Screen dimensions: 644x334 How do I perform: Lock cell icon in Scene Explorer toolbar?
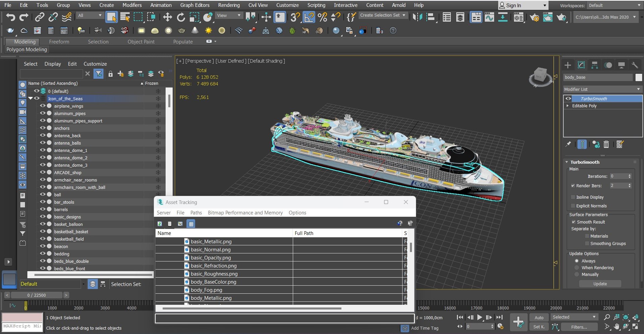point(110,74)
